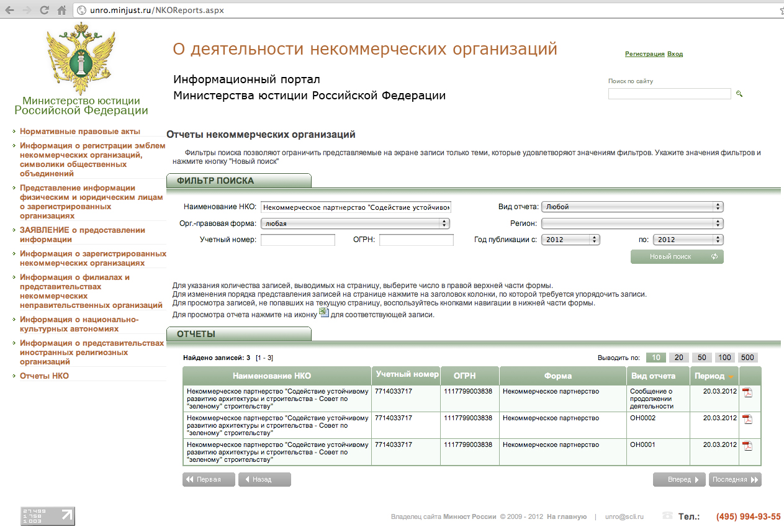The height and width of the screenshot is (532, 784).
Task: Go to browser home page icon
Action: point(61,10)
